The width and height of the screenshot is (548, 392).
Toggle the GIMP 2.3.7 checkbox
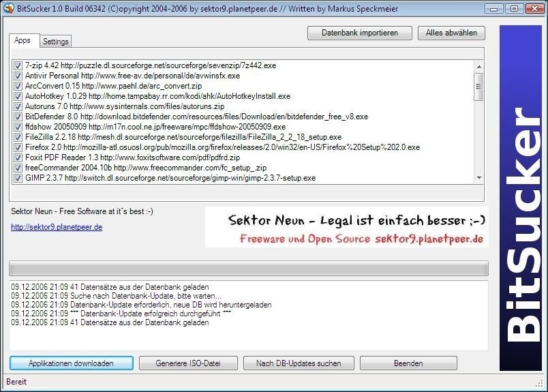click(x=18, y=178)
